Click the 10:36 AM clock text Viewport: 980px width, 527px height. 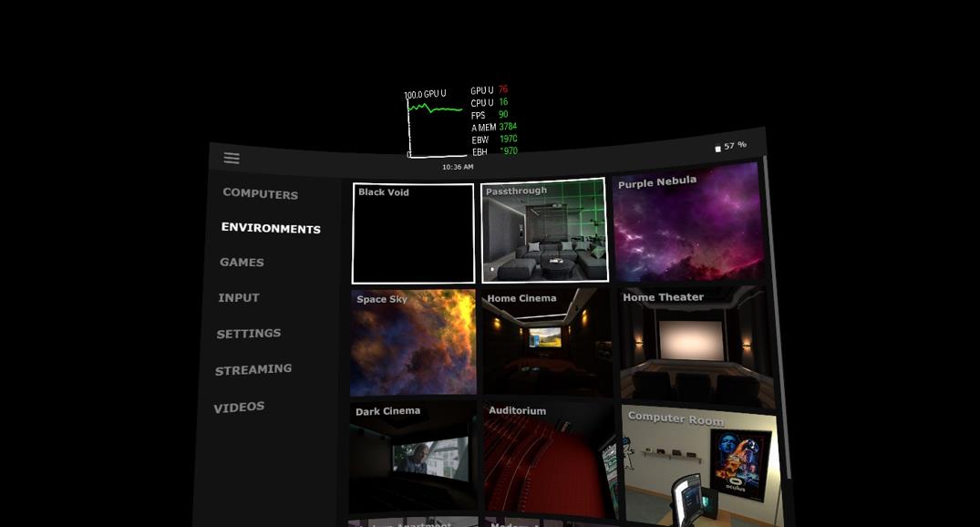[x=458, y=167]
